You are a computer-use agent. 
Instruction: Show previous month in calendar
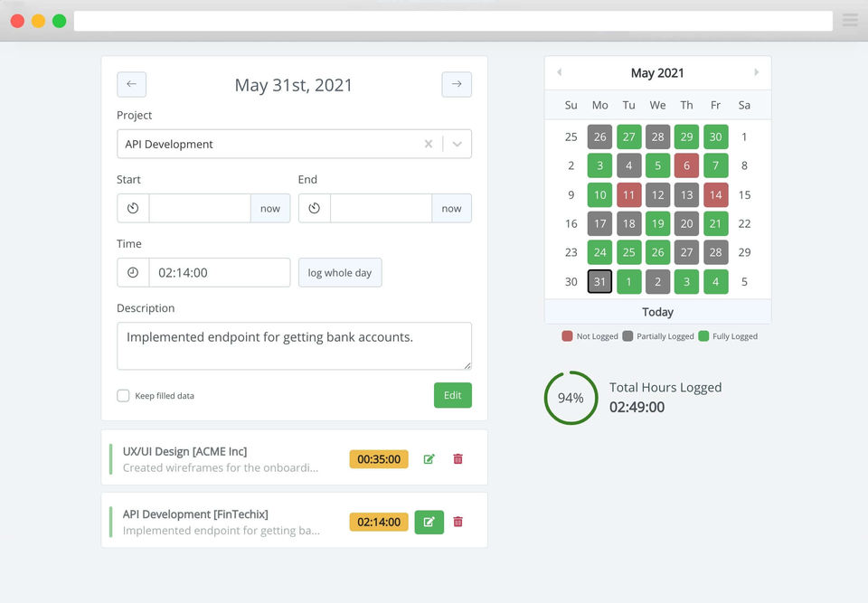point(559,72)
